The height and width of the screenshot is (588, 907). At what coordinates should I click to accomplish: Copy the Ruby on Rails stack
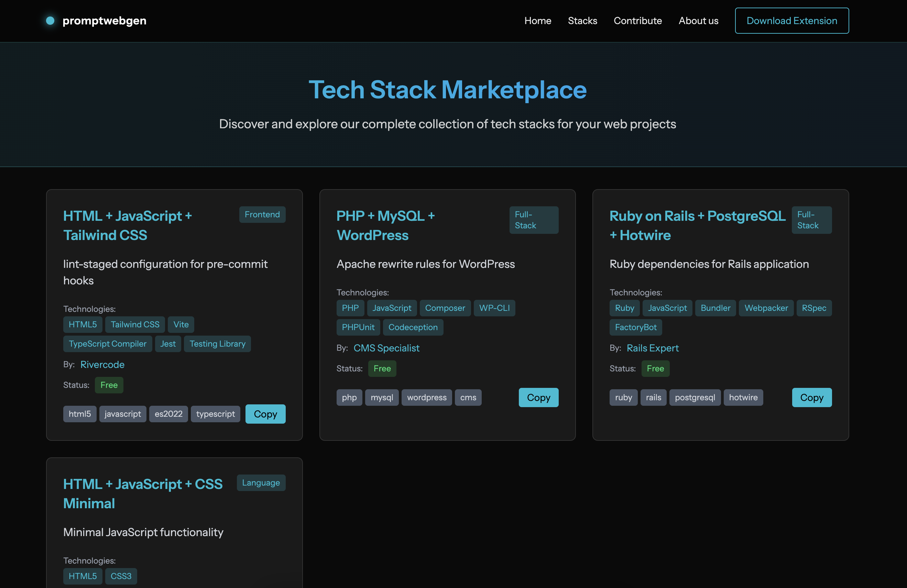[x=811, y=398]
